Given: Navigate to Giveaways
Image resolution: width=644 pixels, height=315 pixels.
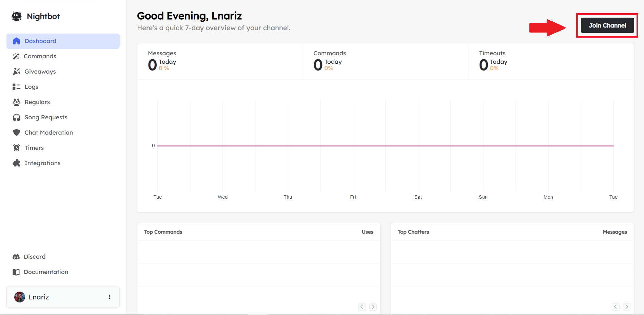Looking at the screenshot, I should coord(63,72).
